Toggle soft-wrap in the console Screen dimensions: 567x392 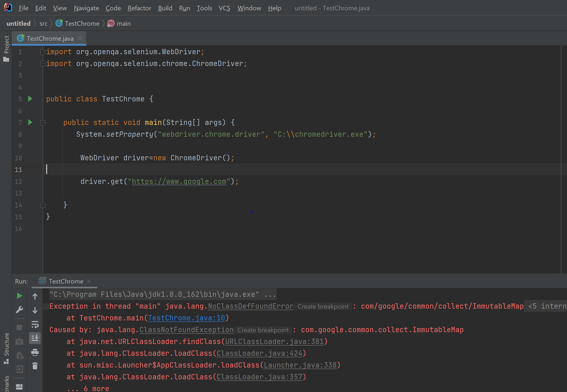pyautogui.click(x=35, y=324)
